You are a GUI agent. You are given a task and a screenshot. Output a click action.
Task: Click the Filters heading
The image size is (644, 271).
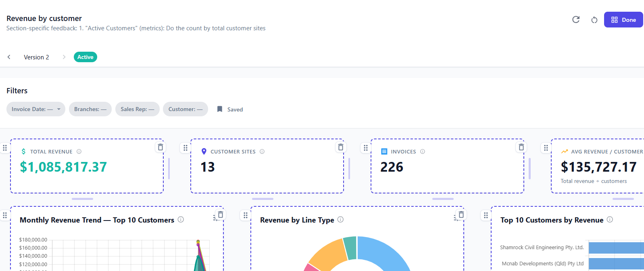pyautogui.click(x=17, y=90)
